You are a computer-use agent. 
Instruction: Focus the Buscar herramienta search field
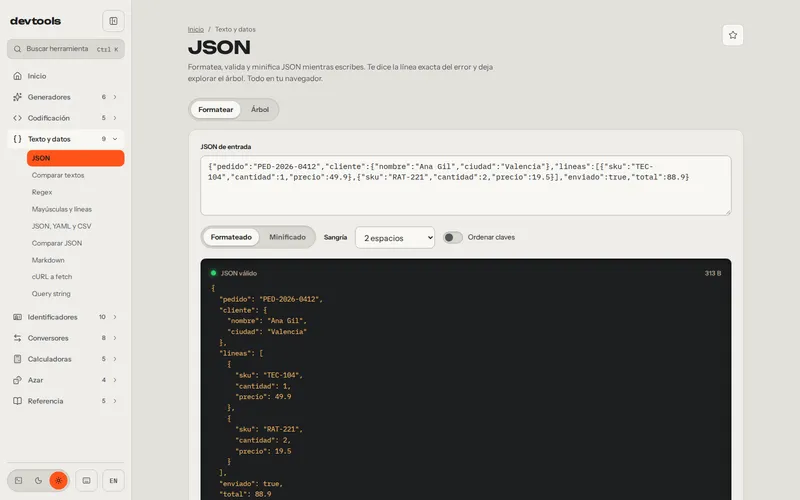pos(66,49)
